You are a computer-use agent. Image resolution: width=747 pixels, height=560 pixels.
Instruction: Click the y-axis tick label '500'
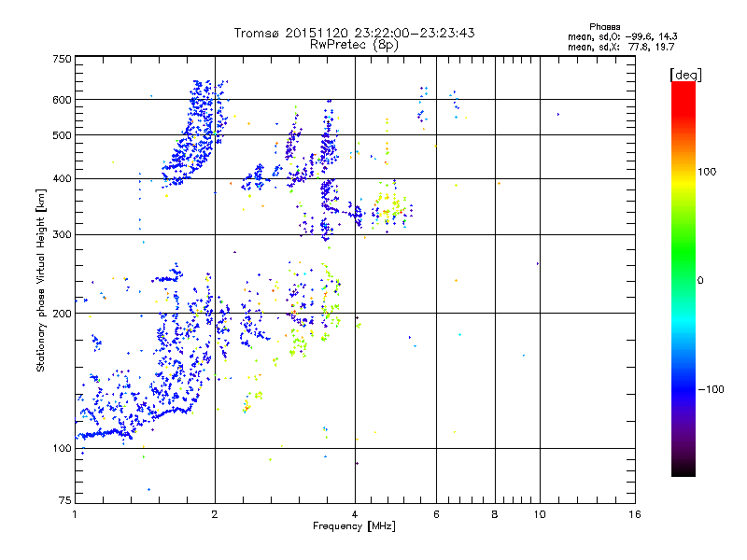[62, 135]
